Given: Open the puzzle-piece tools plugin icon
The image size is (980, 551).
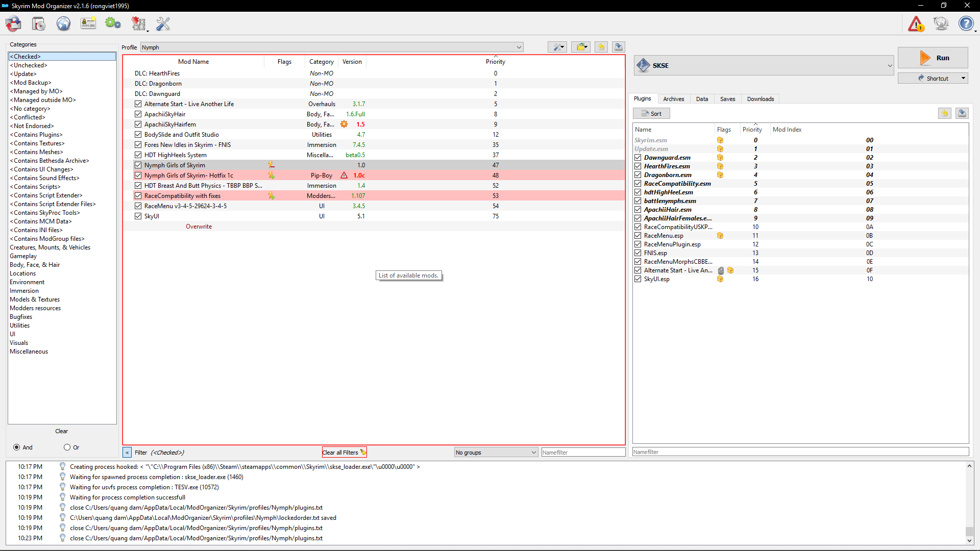Looking at the screenshot, I should pos(138,23).
